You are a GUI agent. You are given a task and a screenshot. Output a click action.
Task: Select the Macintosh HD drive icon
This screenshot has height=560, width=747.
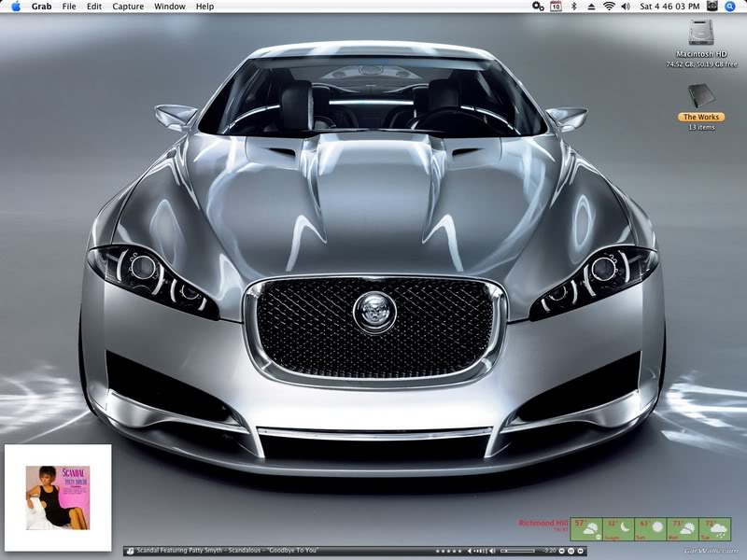(701, 34)
